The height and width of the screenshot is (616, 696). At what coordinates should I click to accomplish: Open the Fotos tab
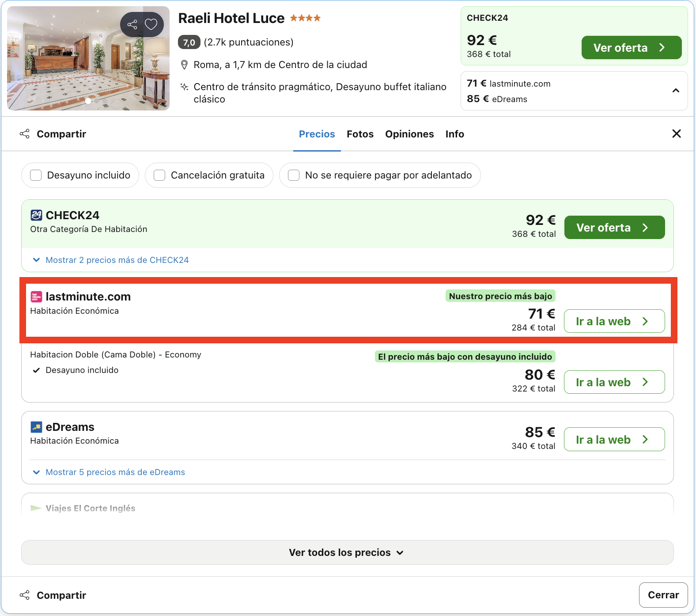[x=360, y=134]
